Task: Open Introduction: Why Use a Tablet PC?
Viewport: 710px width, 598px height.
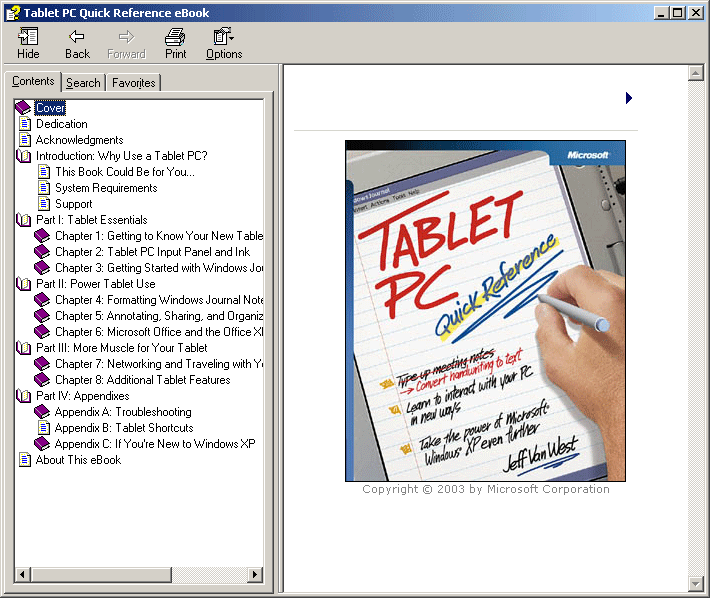Action: pos(121,156)
